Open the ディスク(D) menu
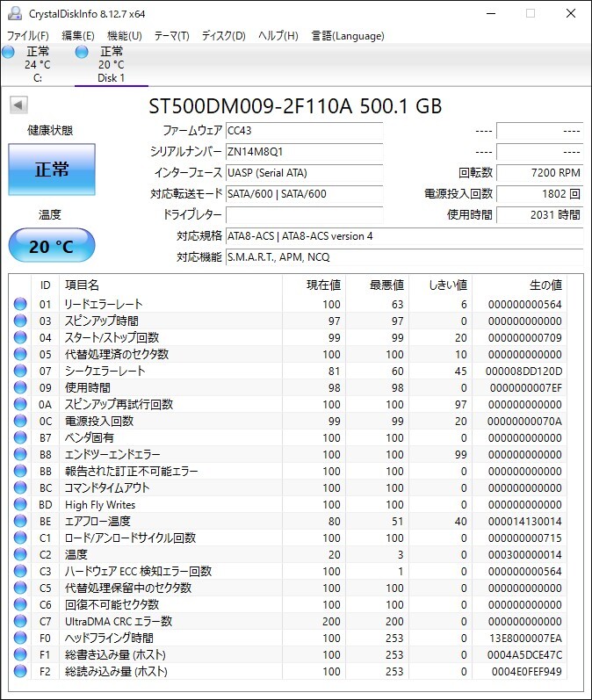 click(224, 36)
